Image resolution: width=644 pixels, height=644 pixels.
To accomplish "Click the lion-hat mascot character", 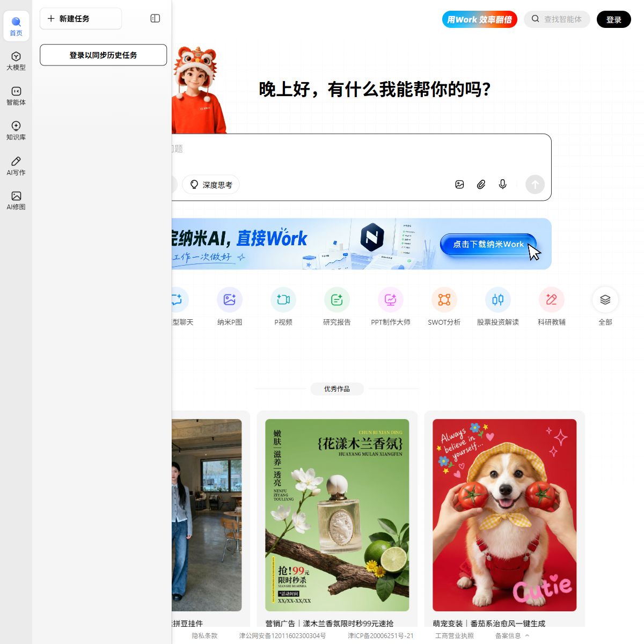I will 199,90.
